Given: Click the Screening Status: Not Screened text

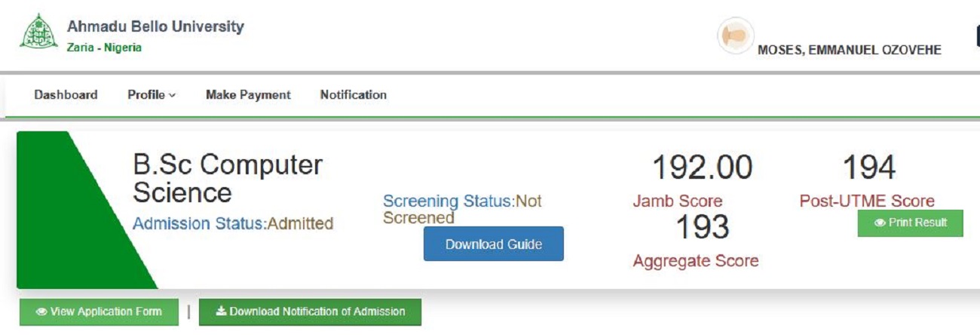Looking at the screenshot, I should (461, 209).
